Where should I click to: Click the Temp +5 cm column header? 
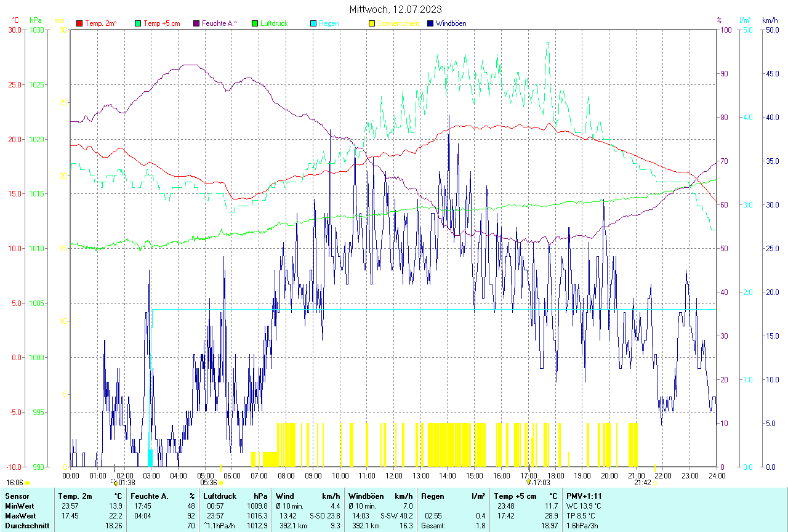[525, 496]
